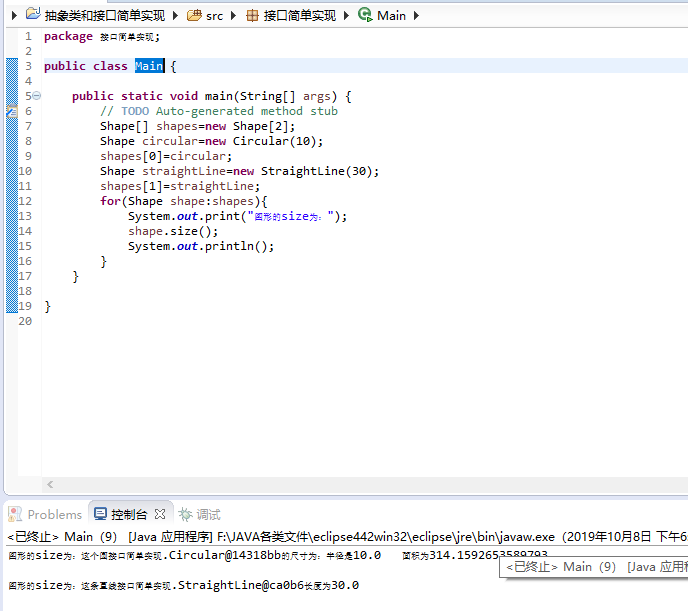Click the console monitor icon on 控制台 tab
688x611 pixels.
click(x=100, y=514)
